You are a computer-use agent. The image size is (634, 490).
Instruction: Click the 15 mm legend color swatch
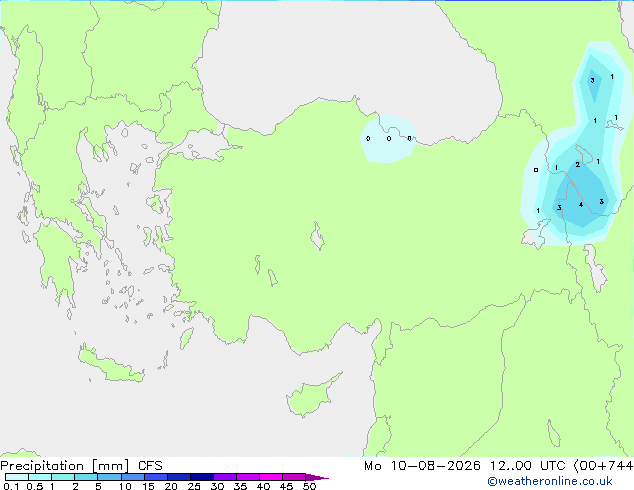[156, 477]
